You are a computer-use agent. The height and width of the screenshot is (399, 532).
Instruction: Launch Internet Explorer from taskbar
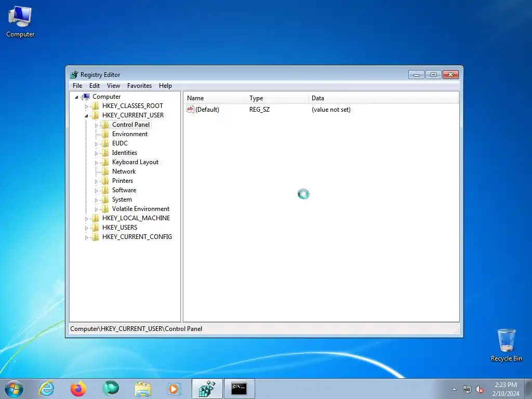point(46,389)
